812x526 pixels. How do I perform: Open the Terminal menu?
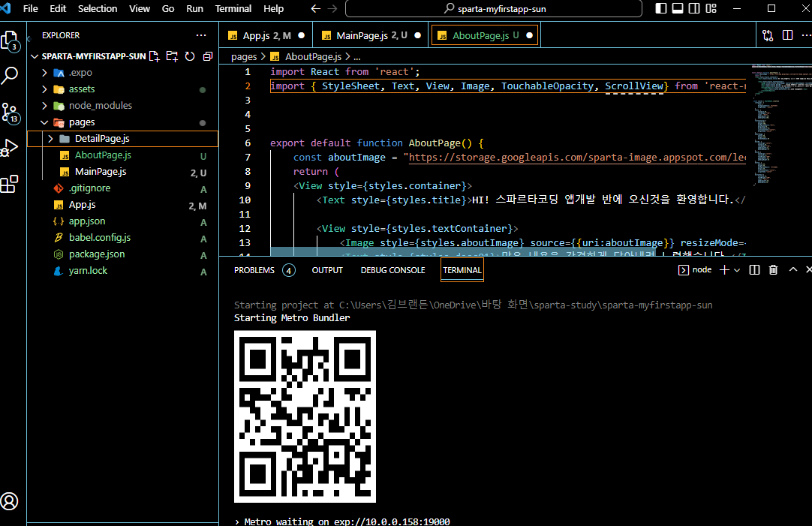tap(233, 9)
